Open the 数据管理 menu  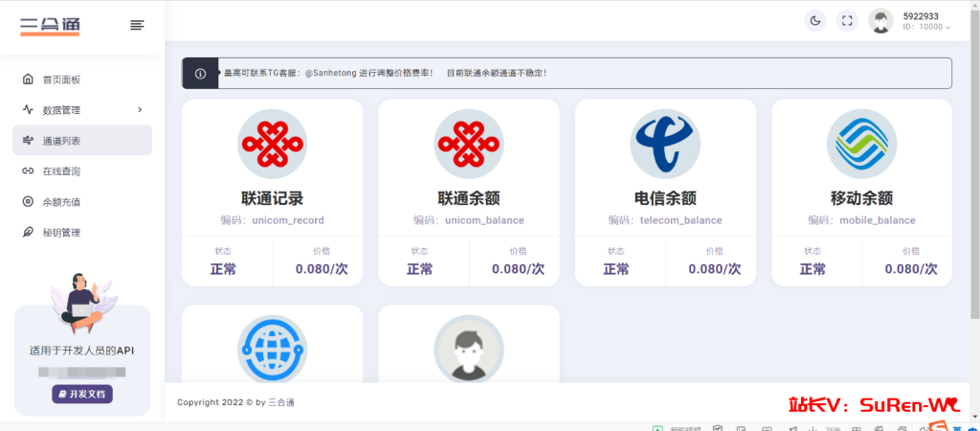point(82,110)
